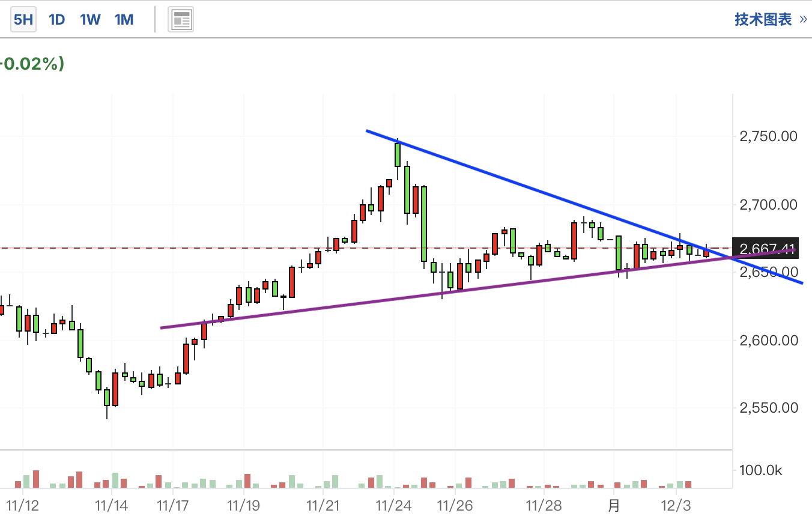Viewport: 812px width, 525px height.
Task: Click the 2,600.00 price axis label
Action: tap(768, 340)
